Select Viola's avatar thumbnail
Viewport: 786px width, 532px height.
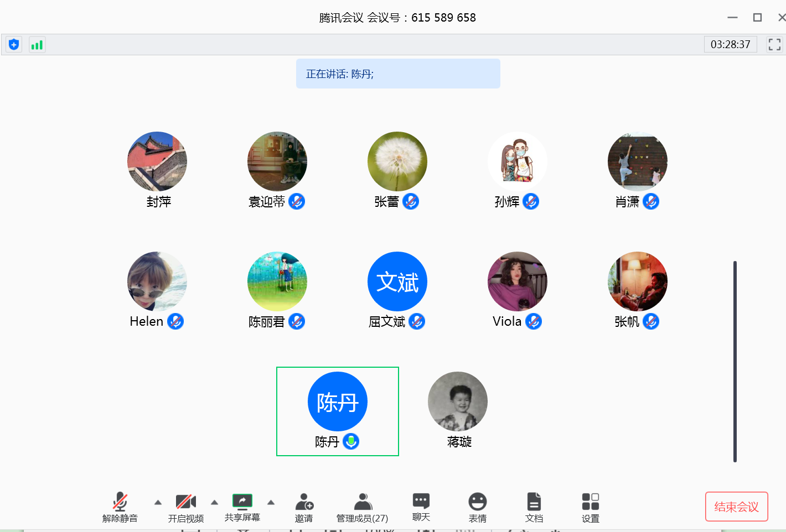click(x=517, y=281)
